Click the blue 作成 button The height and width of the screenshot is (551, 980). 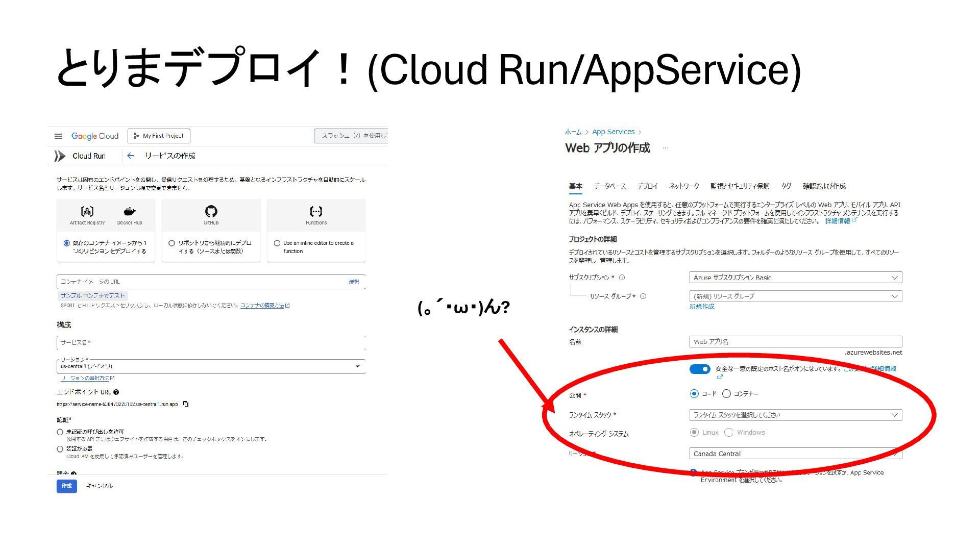tap(67, 486)
